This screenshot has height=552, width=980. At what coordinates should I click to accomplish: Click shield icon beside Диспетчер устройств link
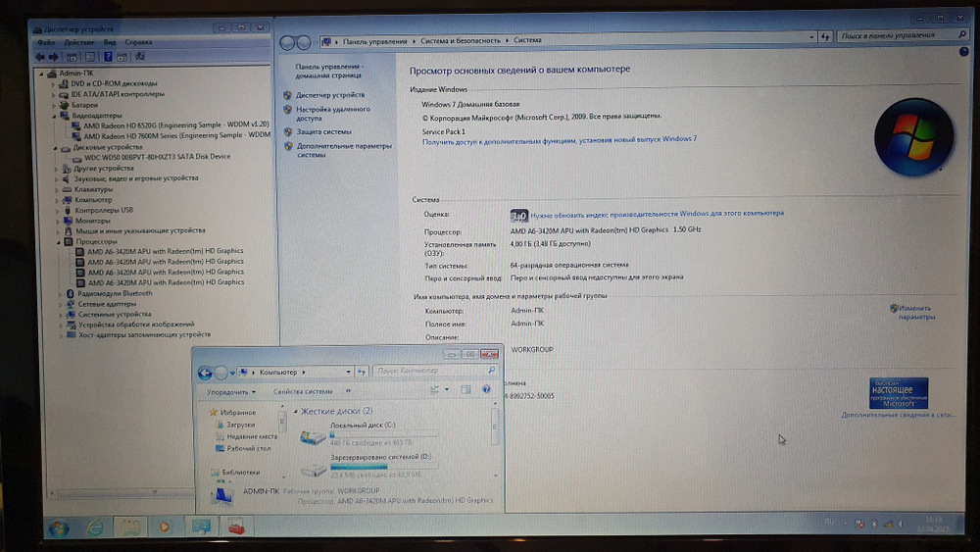pos(287,95)
